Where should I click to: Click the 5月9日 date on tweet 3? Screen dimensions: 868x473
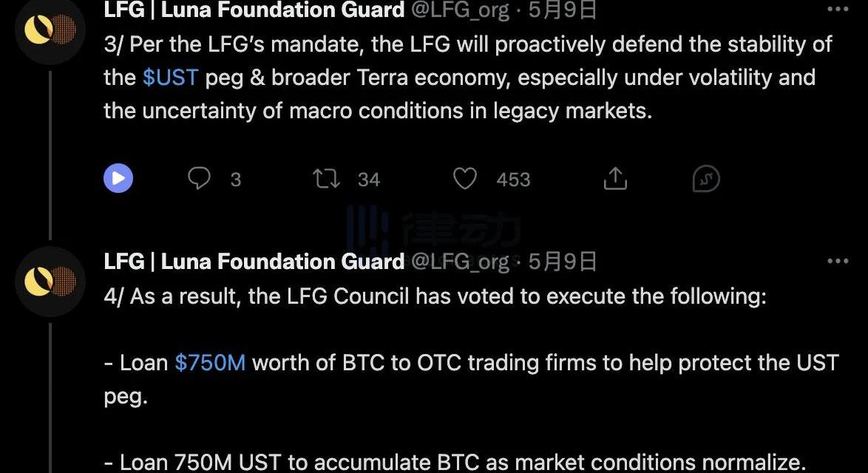point(562,10)
